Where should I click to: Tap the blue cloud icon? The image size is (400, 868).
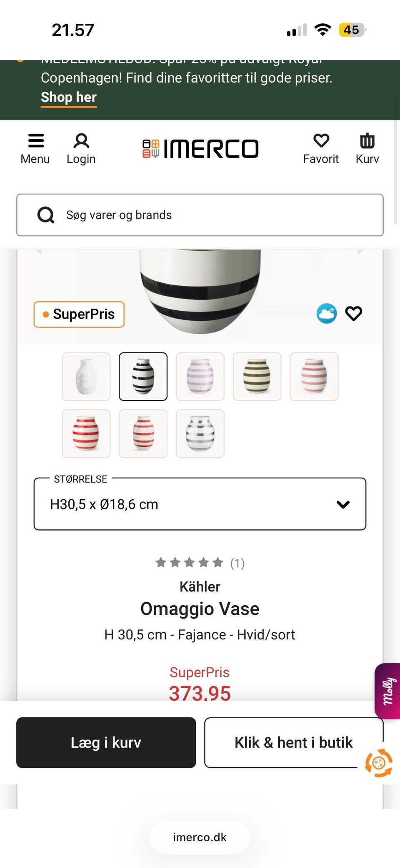pos(327,314)
